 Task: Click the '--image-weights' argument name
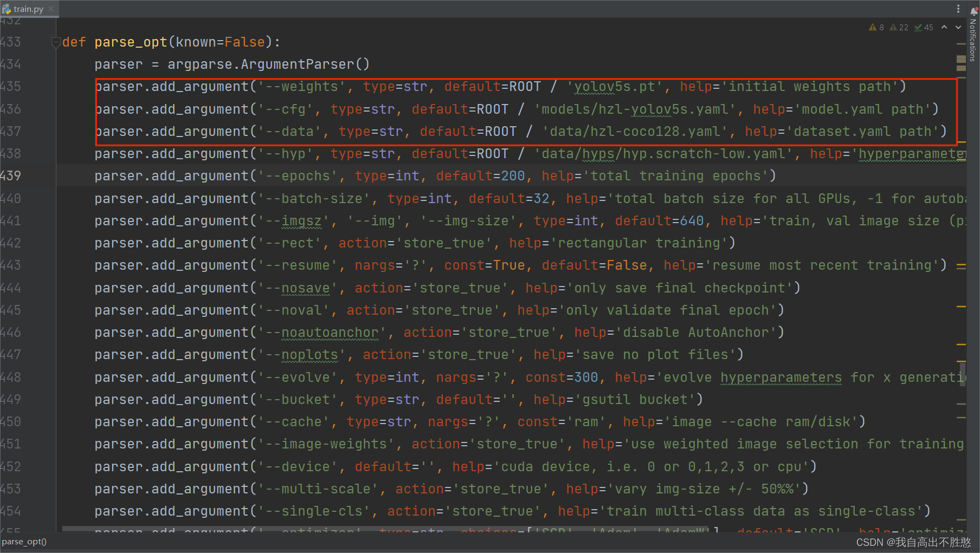[326, 444]
